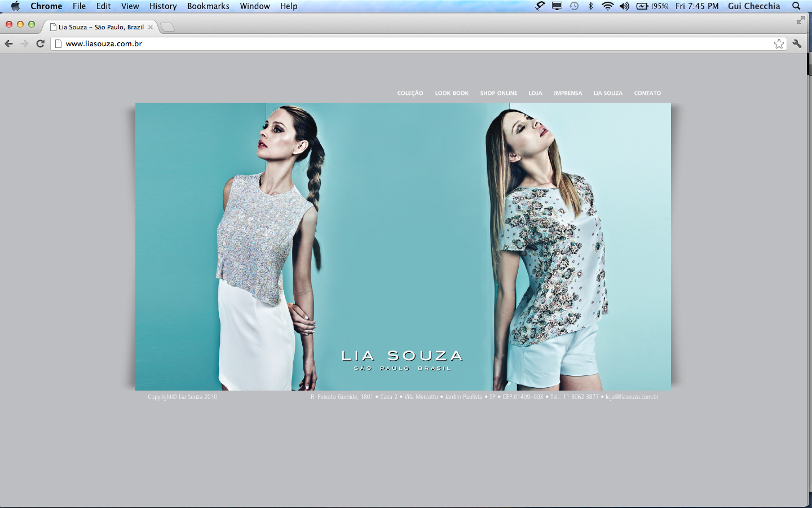The width and height of the screenshot is (812, 508).
Task: Click the Time Machine icon
Action: point(574,6)
